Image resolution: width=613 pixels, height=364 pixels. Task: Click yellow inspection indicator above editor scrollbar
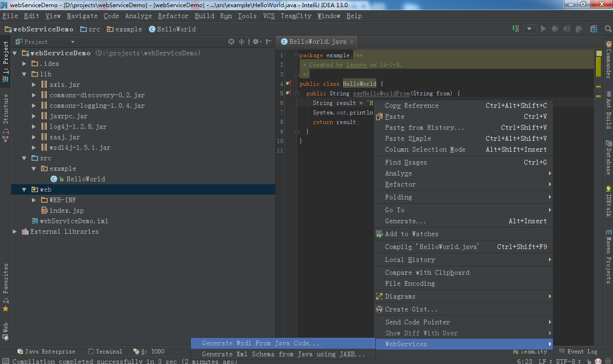pyautogui.click(x=599, y=53)
